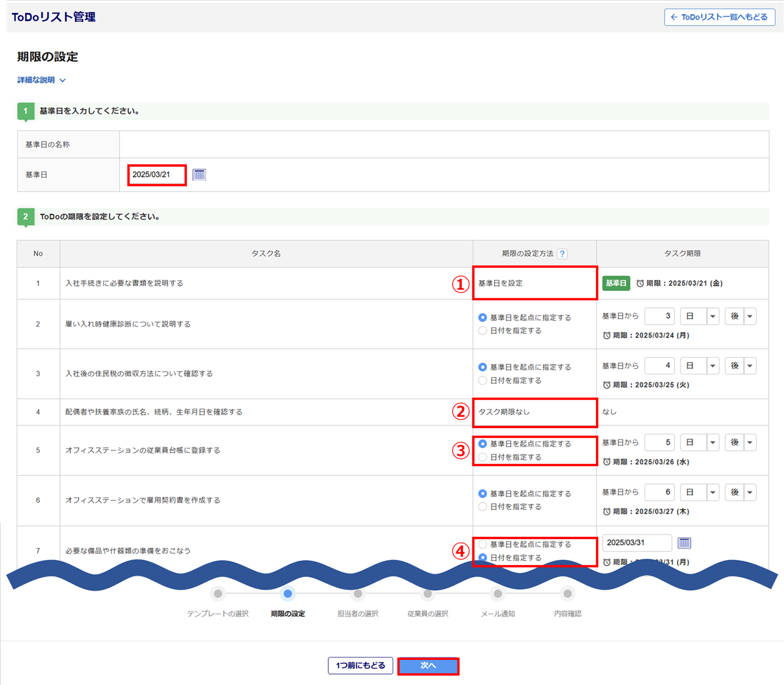This screenshot has width=784, height=685.
Task: Click the 次へ button
Action: [x=428, y=665]
